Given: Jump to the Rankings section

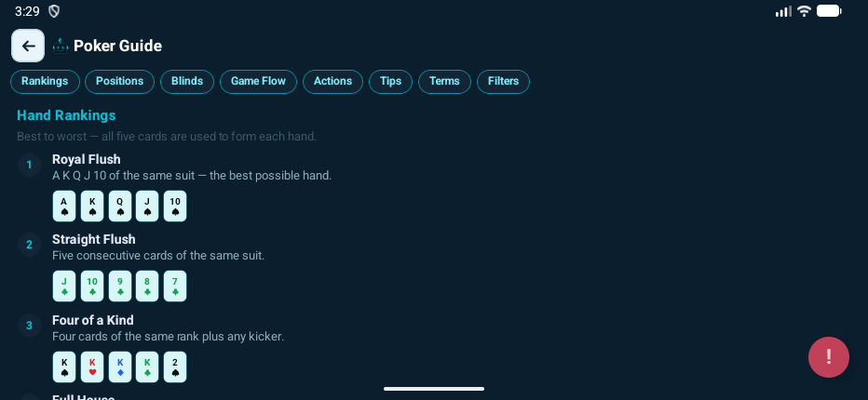Looking at the screenshot, I should [45, 82].
